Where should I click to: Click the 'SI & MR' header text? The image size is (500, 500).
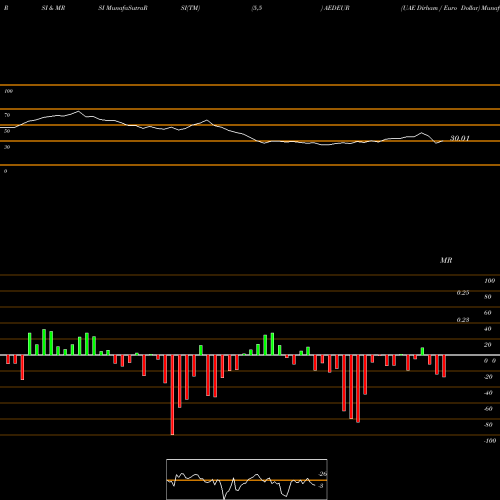(53, 8)
